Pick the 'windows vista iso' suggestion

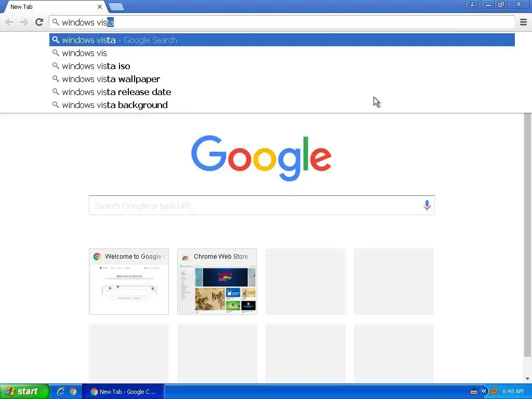coord(282,66)
